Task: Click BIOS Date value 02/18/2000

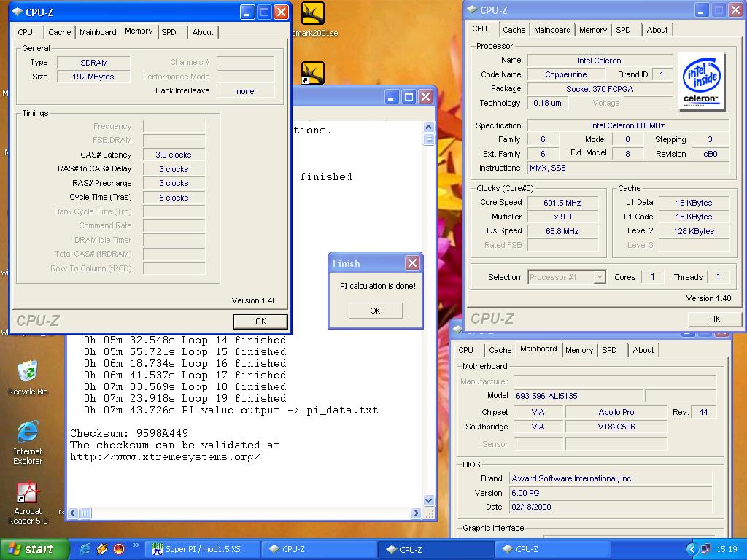Action: 611,507
